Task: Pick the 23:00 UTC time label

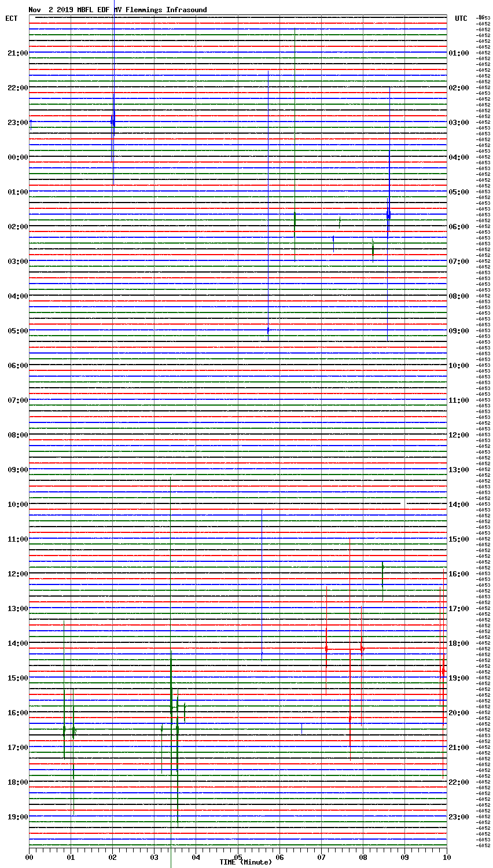Action: pos(459,817)
